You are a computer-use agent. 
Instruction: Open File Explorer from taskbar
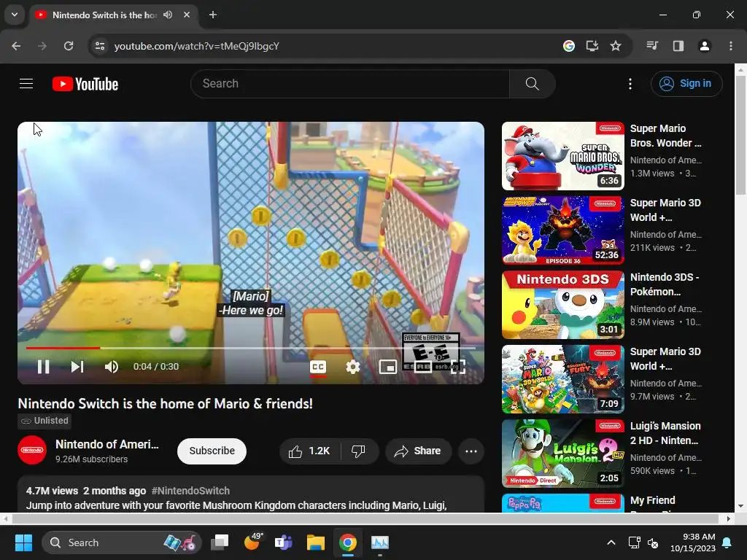(x=315, y=542)
